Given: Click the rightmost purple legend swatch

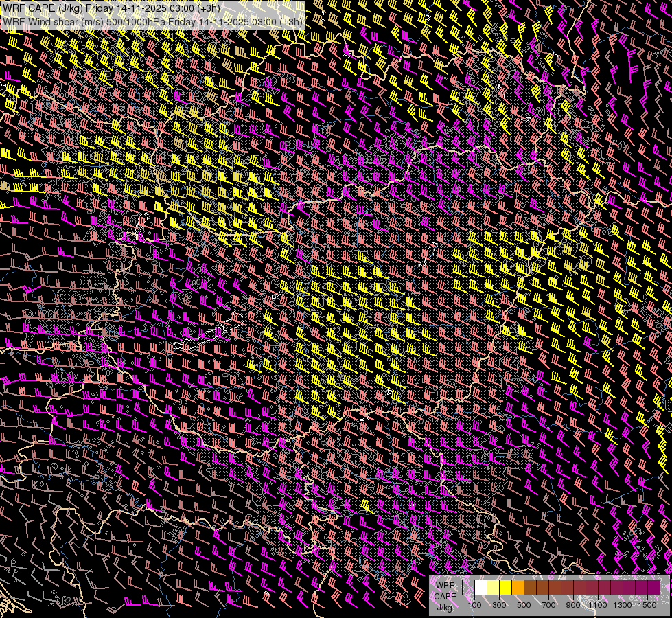Looking at the screenshot, I should click(x=653, y=587).
